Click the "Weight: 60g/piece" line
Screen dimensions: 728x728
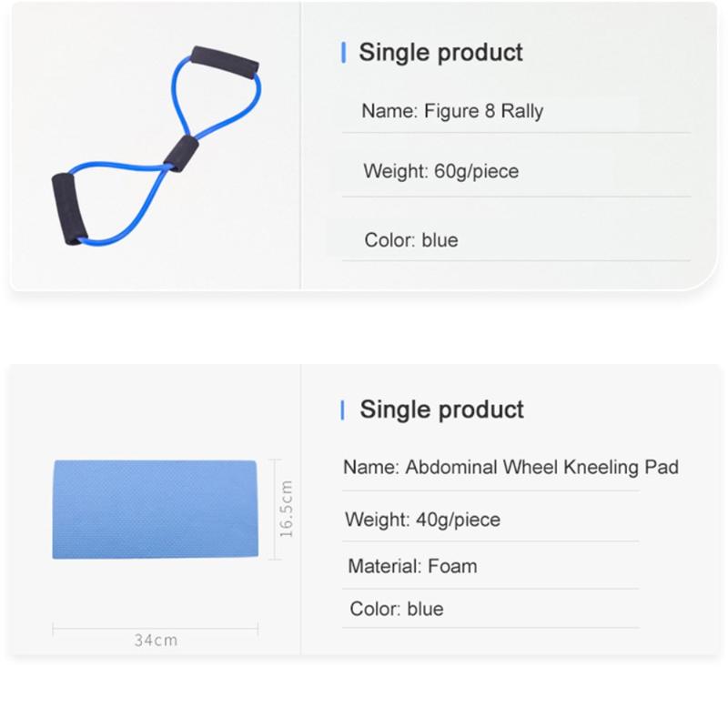pos(440,170)
